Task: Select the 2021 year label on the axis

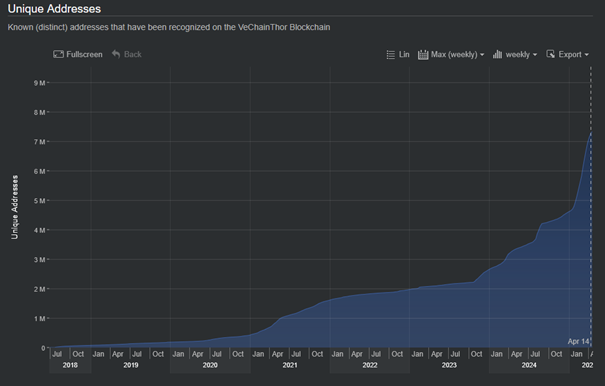Action: click(x=290, y=365)
